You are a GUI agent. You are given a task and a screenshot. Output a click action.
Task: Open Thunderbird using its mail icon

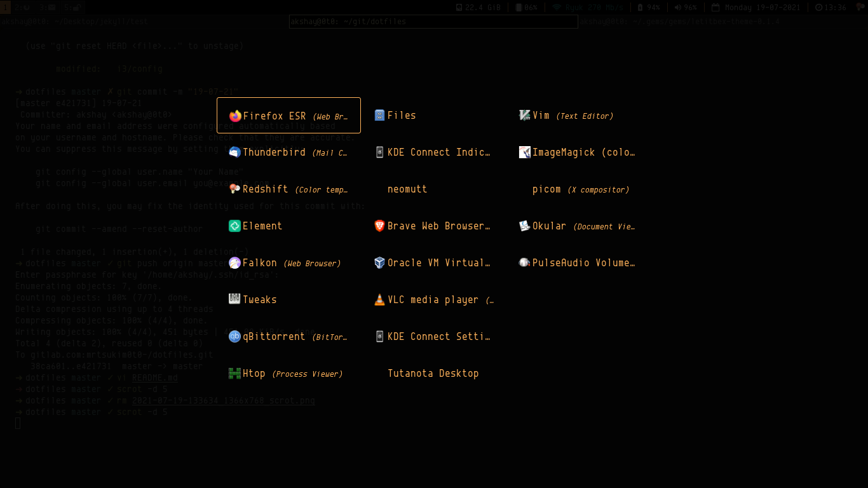pos(235,152)
